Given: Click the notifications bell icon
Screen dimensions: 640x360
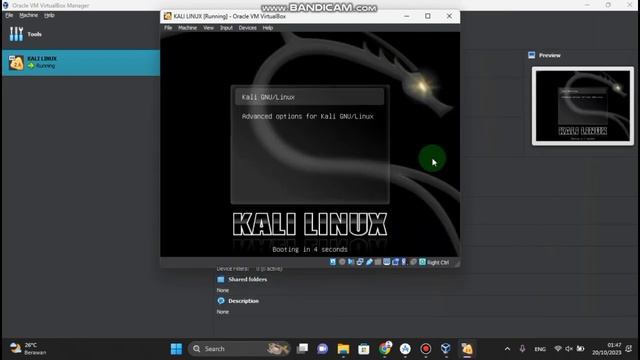Looking at the screenshot, I should tap(629, 349).
